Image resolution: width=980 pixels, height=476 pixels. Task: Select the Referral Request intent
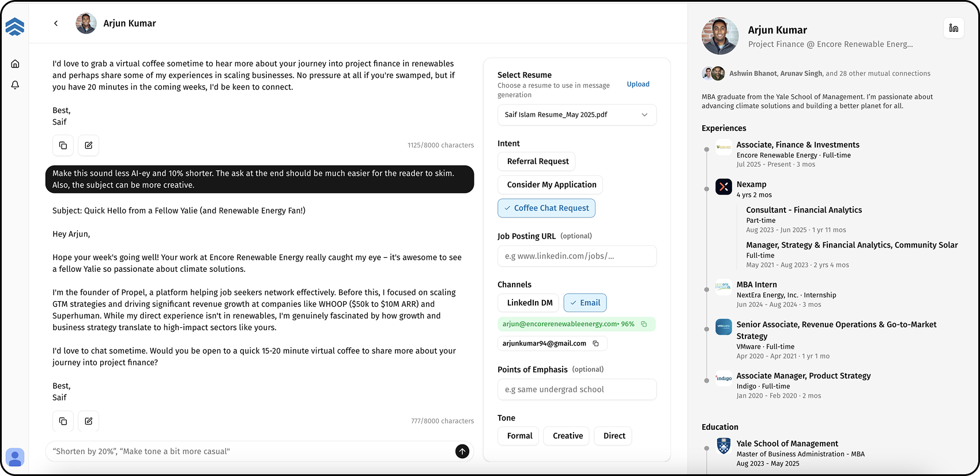point(538,162)
